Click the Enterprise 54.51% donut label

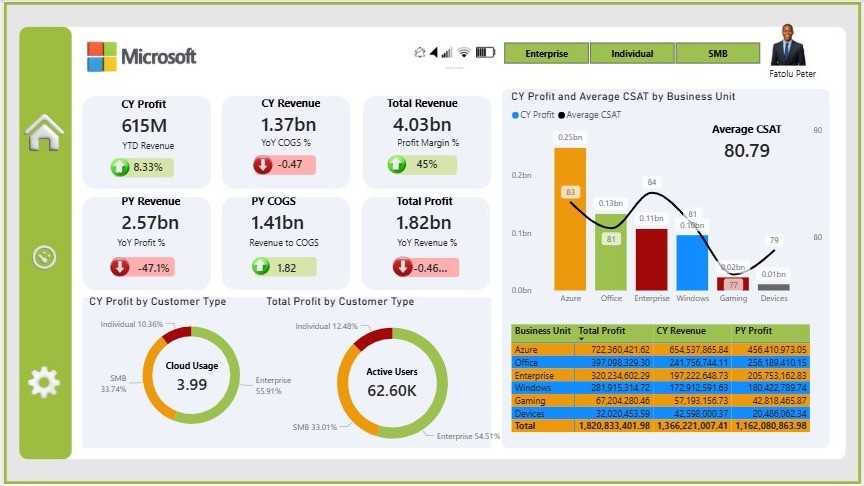(468, 436)
